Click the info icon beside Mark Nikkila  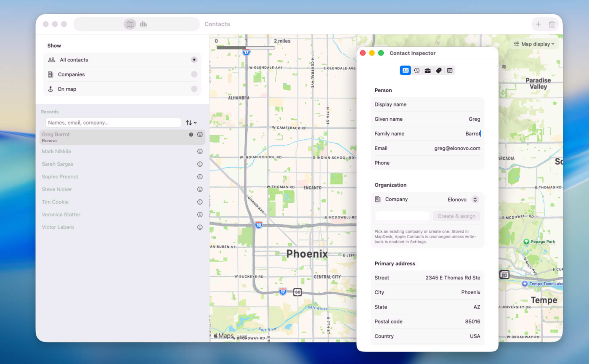click(x=200, y=151)
